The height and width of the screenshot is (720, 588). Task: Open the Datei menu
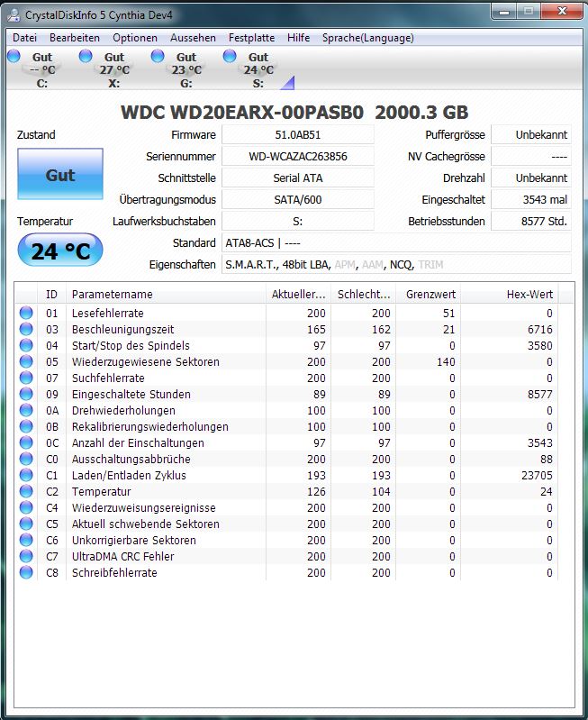click(x=25, y=38)
